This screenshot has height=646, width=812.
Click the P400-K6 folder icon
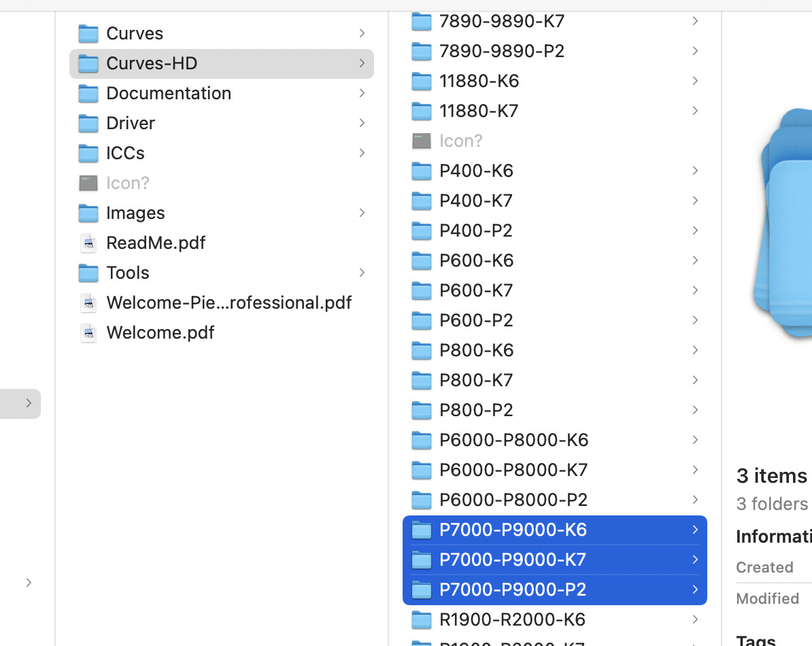421,171
